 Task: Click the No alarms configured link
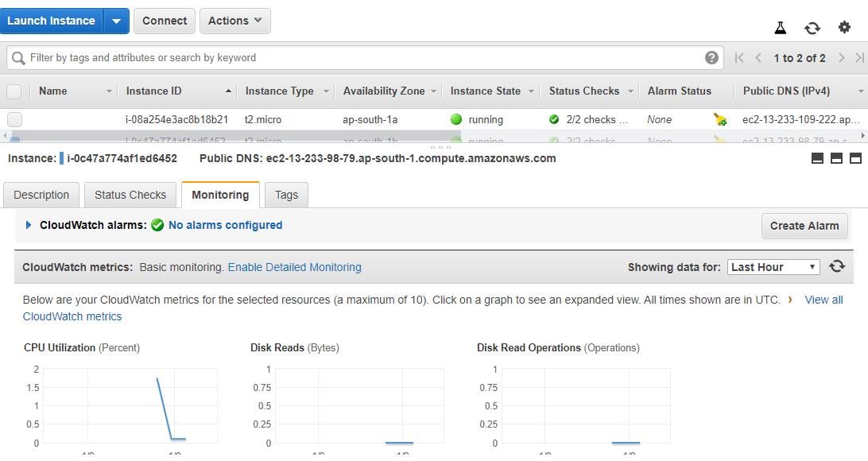coord(225,225)
